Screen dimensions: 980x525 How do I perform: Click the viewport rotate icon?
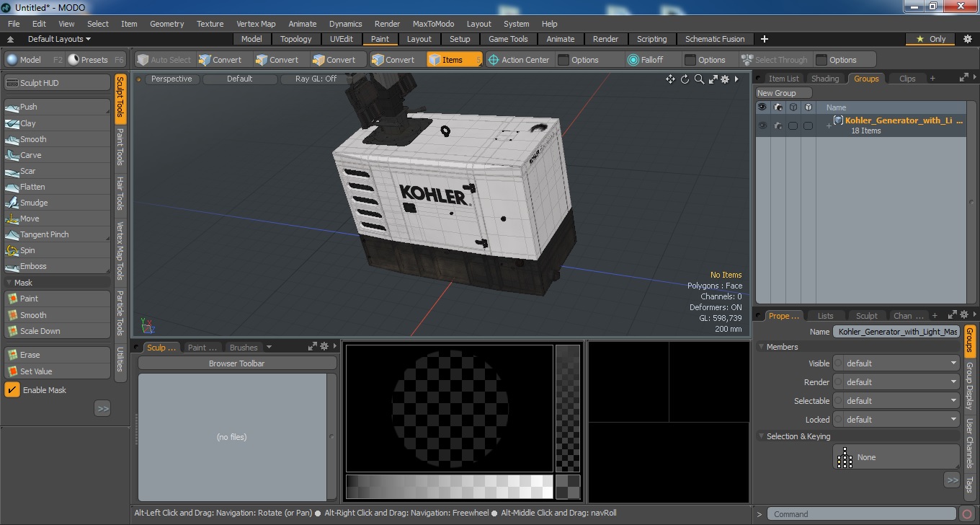click(x=685, y=79)
